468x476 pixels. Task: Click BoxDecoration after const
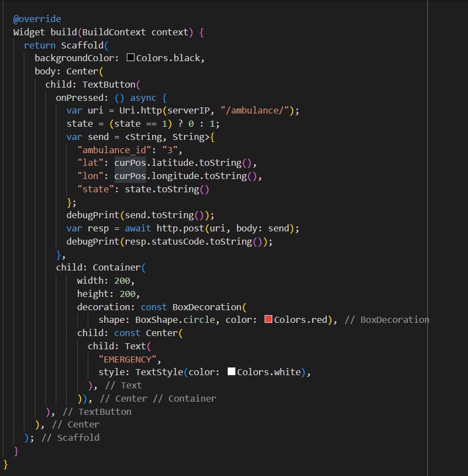click(x=207, y=307)
